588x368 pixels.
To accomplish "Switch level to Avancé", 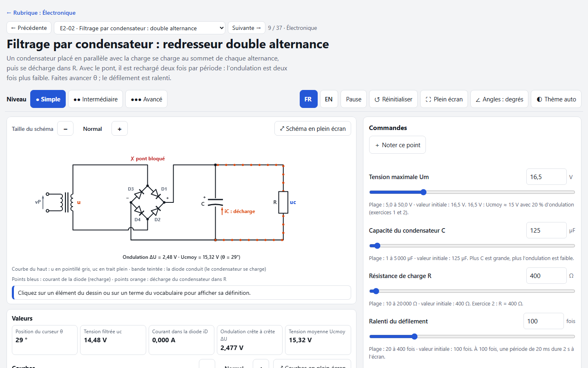I will click(x=146, y=99).
